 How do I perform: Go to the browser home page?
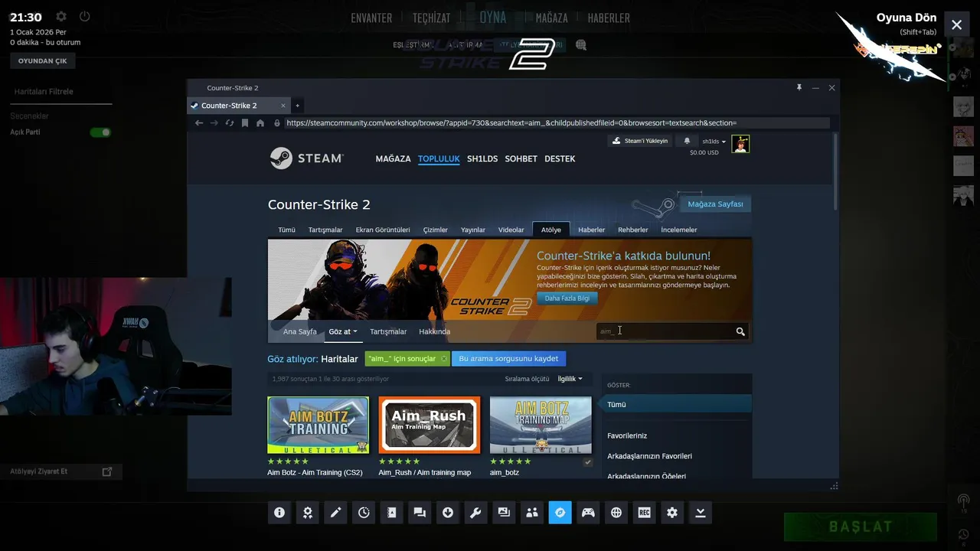pyautogui.click(x=260, y=122)
